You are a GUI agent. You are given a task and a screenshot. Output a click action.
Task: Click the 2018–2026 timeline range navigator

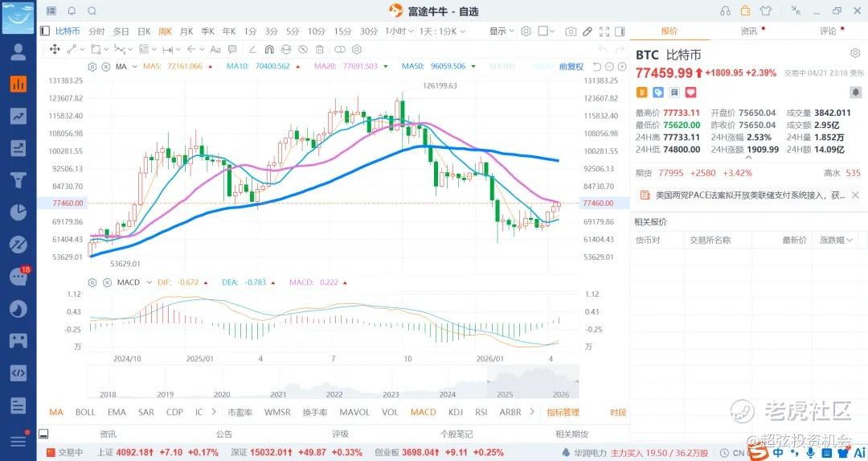pos(333,382)
